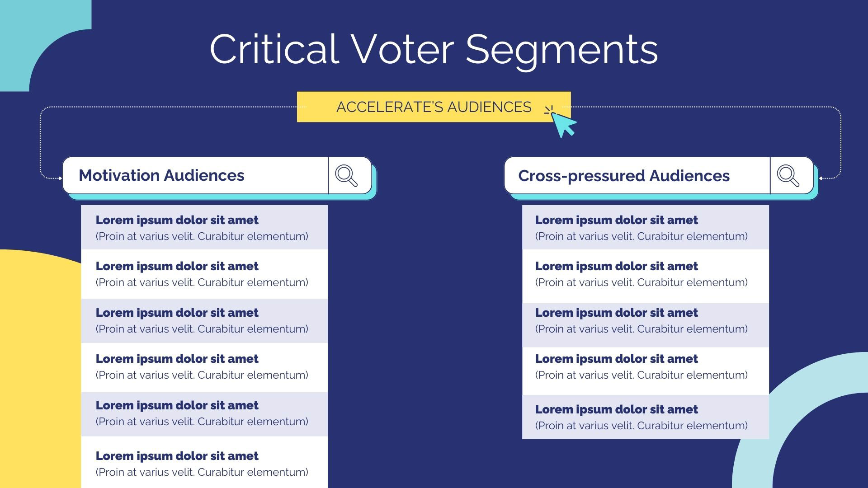868x488 pixels.
Task: Select the Motivation Audiences search field
Action: (195, 176)
